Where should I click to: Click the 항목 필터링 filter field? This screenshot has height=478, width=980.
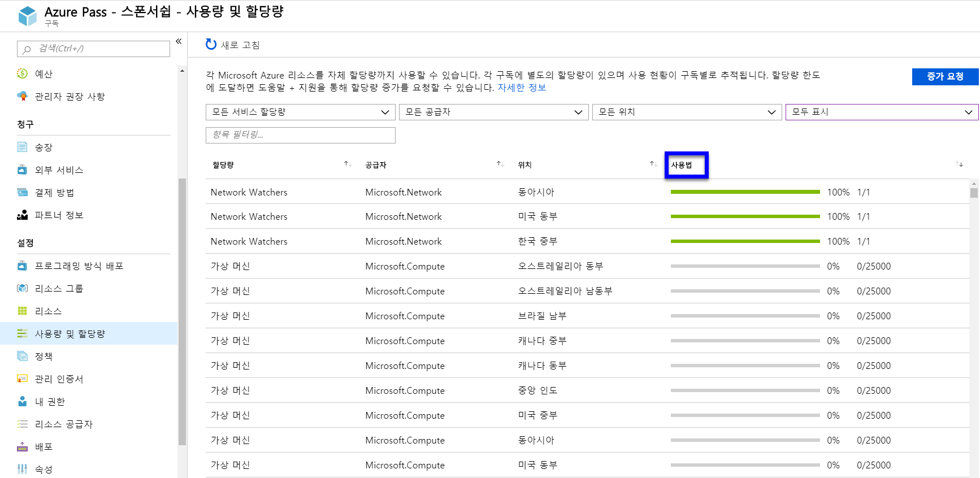coord(300,135)
